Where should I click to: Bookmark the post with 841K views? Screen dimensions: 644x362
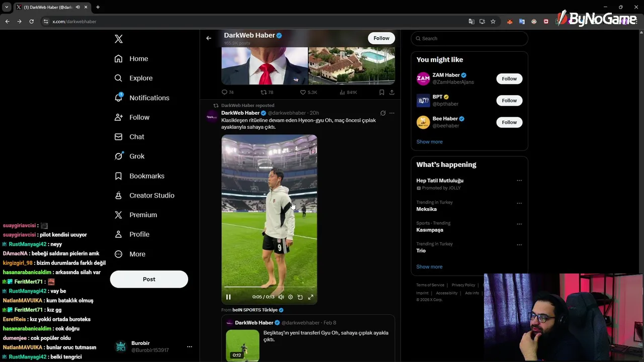click(x=381, y=92)
